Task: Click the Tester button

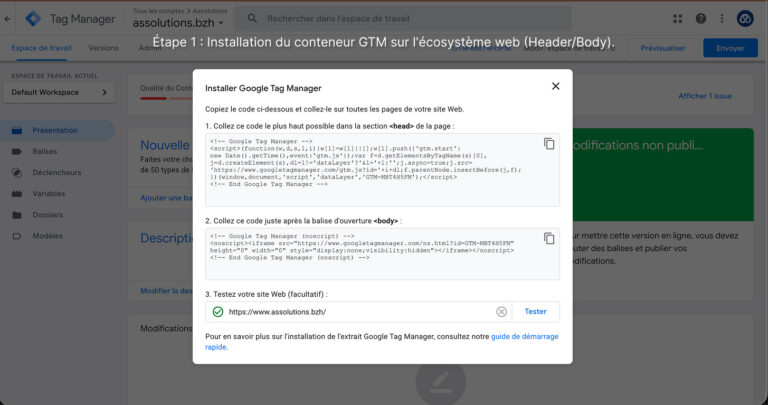Action: (535, 311)
